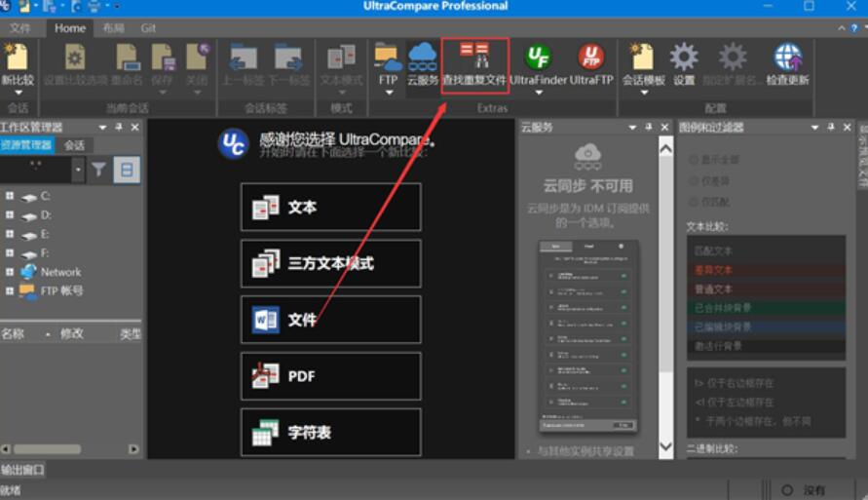
Task: Close the 工作区管理器 panel
Action: pyautogui.click(x=135, y=128)
